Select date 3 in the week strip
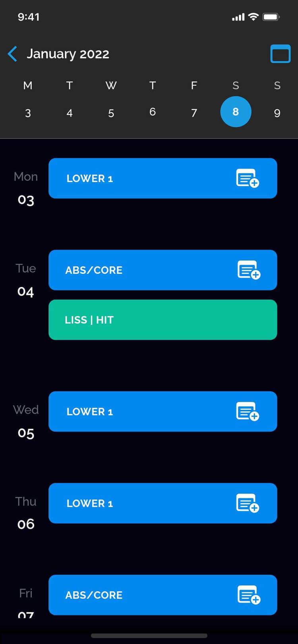 28,113
